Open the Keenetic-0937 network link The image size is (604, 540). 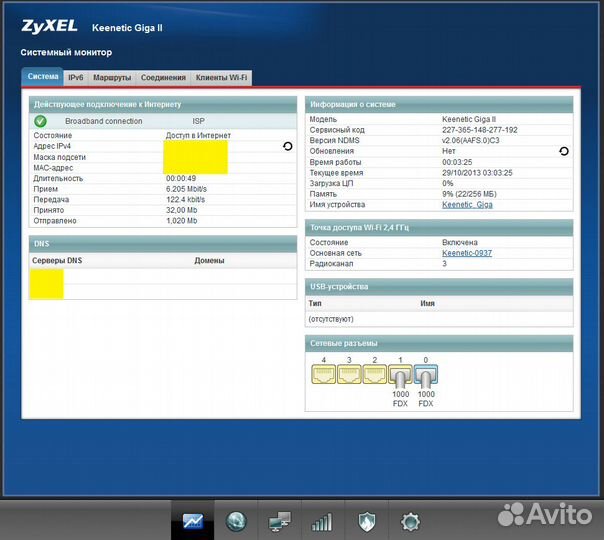click(468, 253)
